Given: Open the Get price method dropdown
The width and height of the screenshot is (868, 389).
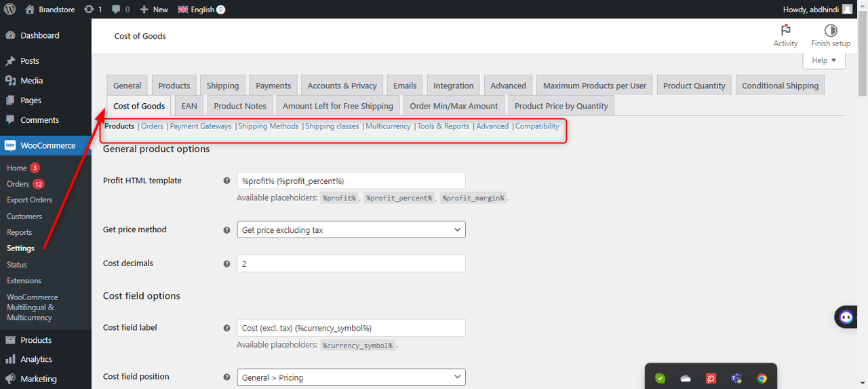Looking at the screenshot, I should (x=351, y=230).
